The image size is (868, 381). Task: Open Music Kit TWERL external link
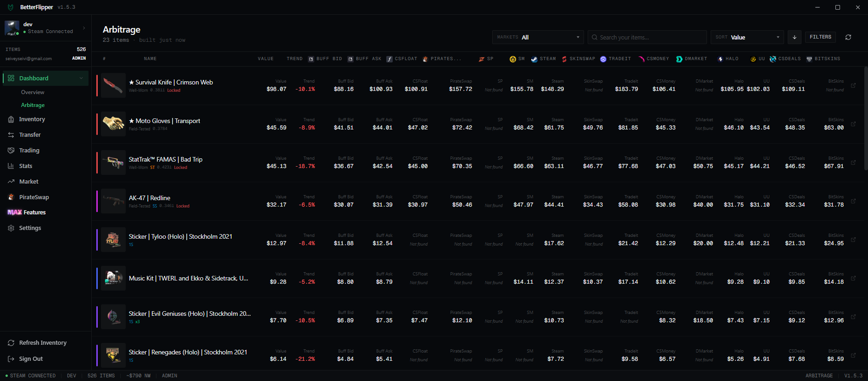[x=853, y=278]
